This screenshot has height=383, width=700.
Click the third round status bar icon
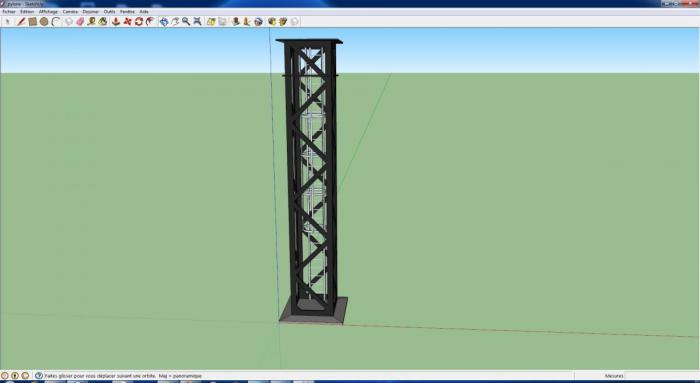coord(25,376)
